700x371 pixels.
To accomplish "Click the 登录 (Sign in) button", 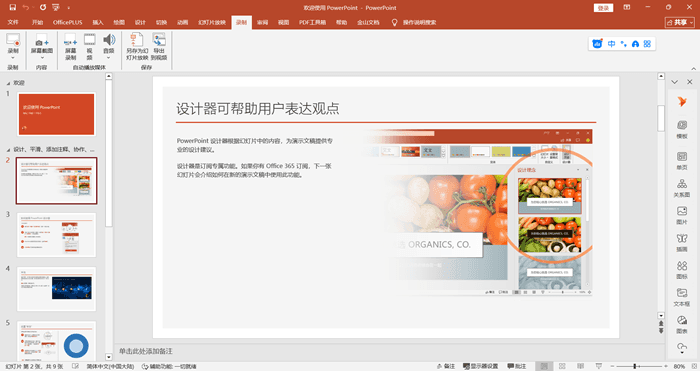I will (603, 8).
